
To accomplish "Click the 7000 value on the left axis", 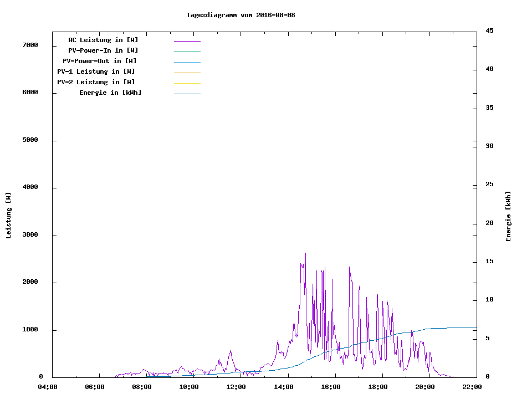I will coord(29,45).
